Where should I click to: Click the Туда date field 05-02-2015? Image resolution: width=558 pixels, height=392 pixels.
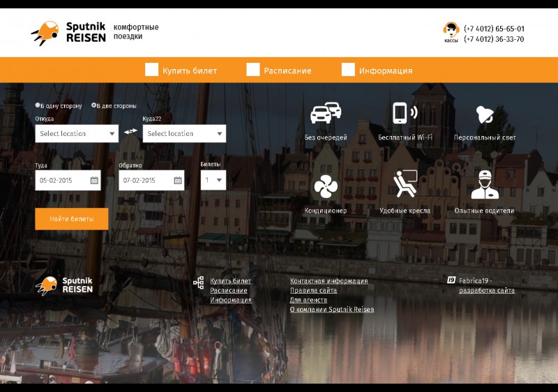[68, 180]
